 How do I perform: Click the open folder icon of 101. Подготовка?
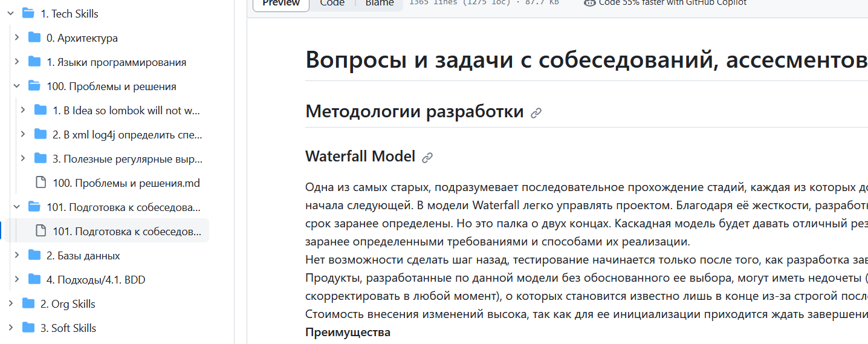click(34, 207)
